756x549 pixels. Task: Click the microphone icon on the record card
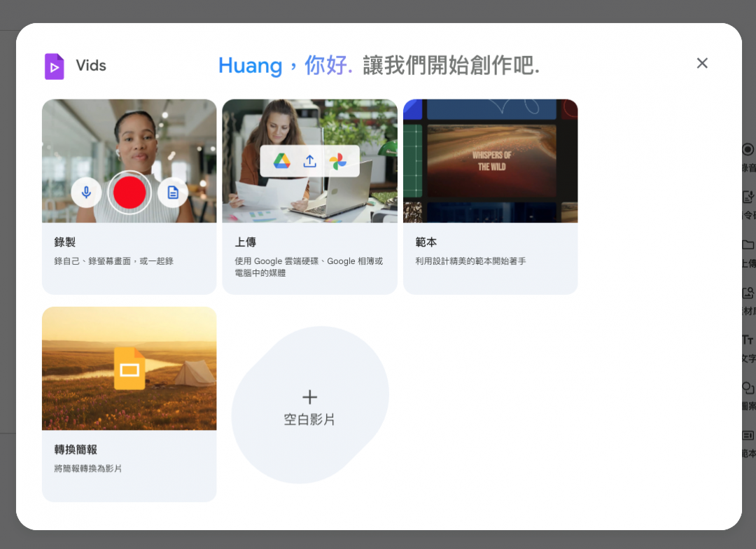pos(86,193)
